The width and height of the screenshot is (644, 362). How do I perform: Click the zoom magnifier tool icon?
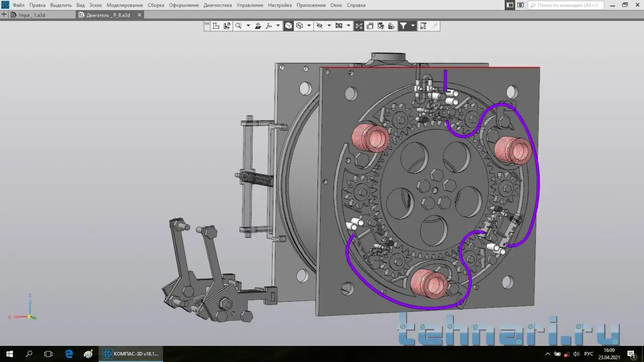pos(238,26)
